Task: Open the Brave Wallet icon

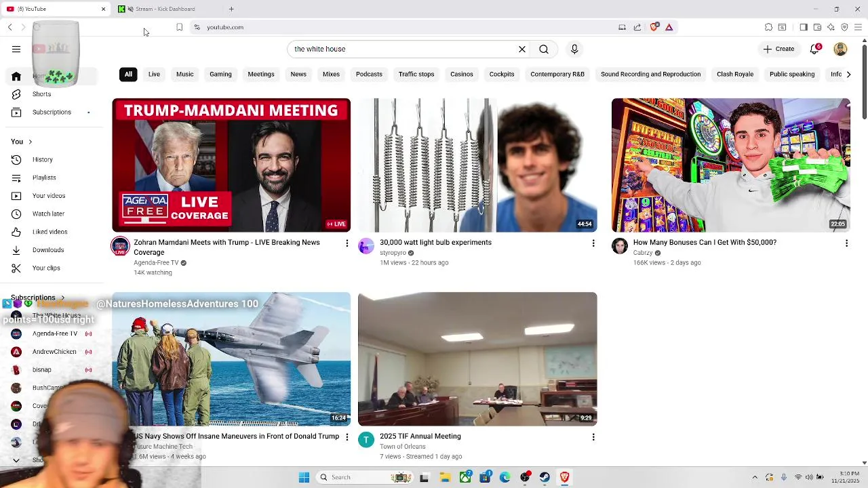Action: coord(817,27)
